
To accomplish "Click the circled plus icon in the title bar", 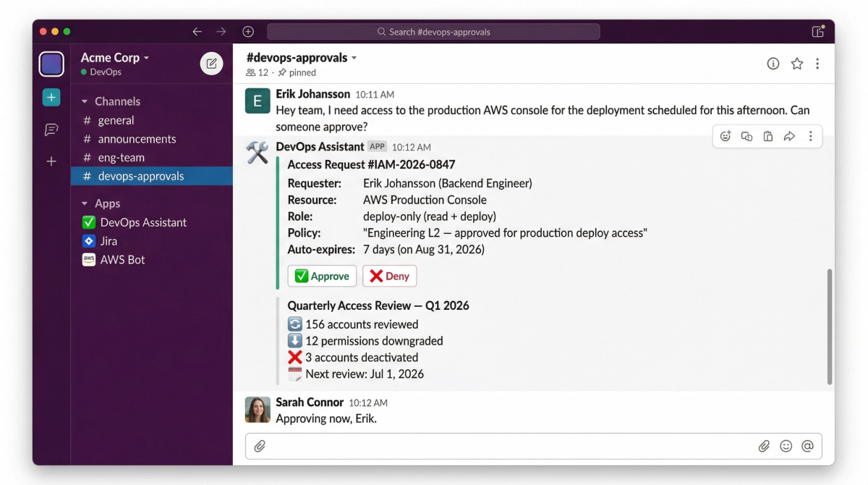I will (248, 32).
